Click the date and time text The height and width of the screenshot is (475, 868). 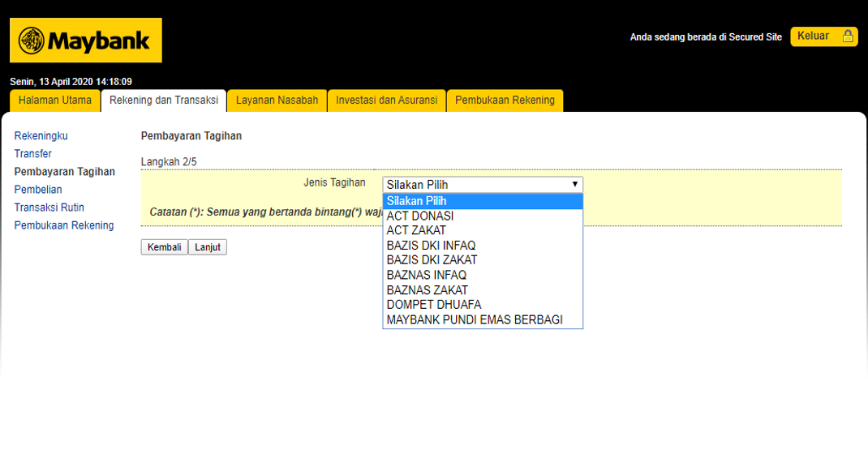coord(71,82)
